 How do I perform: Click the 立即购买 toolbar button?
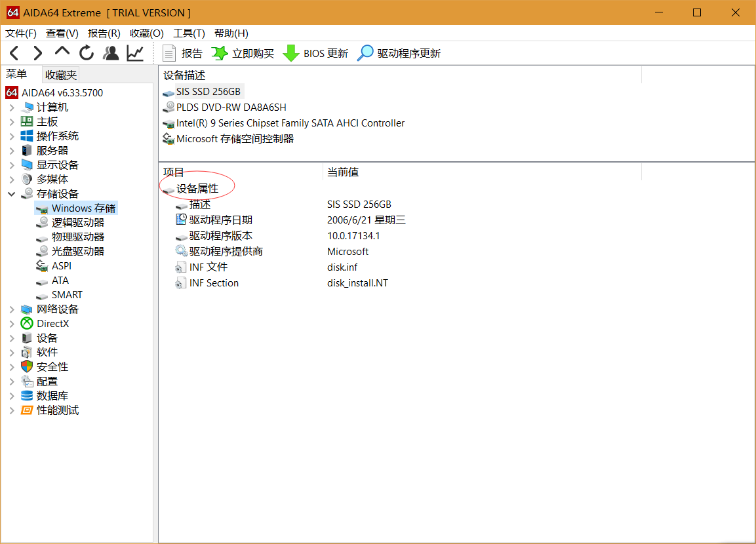click(243, 54)
